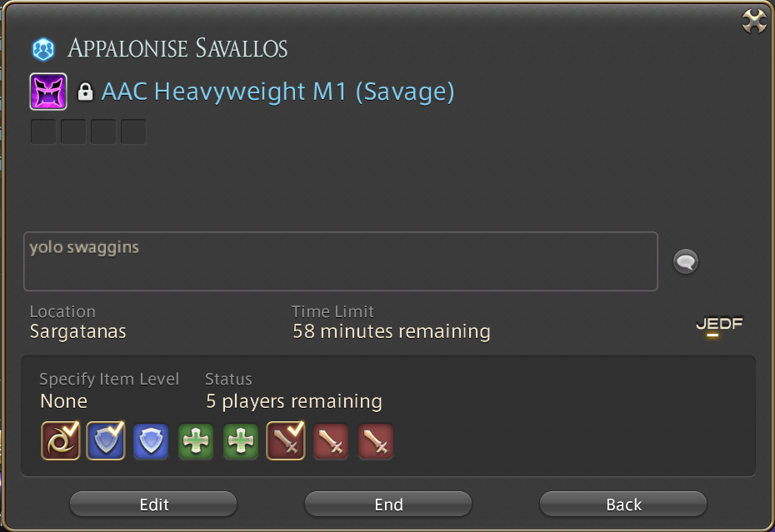The height and width of the screenshot is (532, 775).
Task: Open the AAC Heavyweight M1 (Savage) title link
Action: pos(277,92)
